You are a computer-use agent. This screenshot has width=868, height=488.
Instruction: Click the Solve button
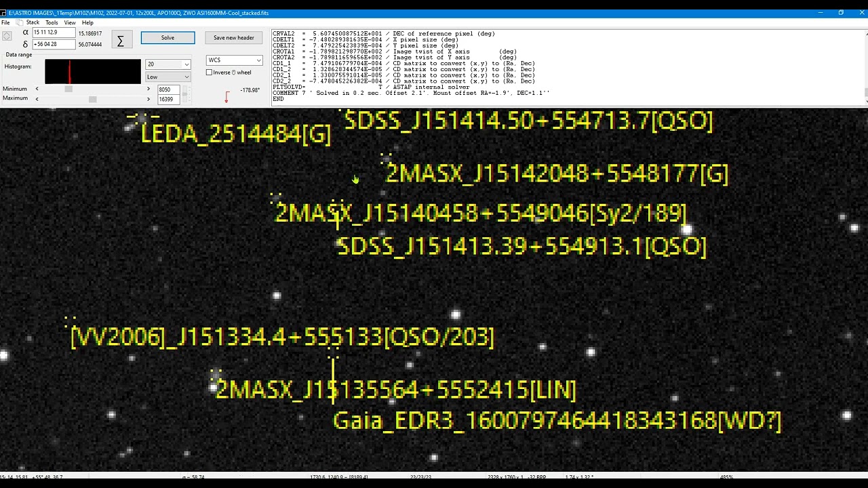(167, 38)
